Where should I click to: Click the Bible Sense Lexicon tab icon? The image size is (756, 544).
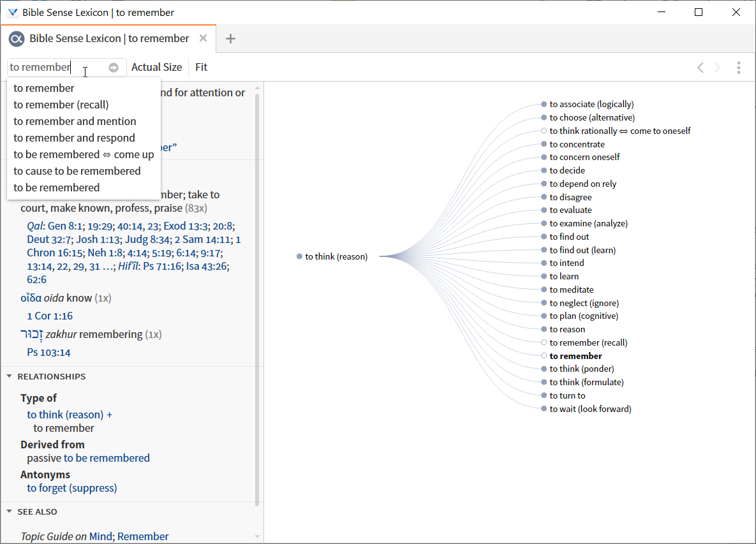click(x=17, y=38)
